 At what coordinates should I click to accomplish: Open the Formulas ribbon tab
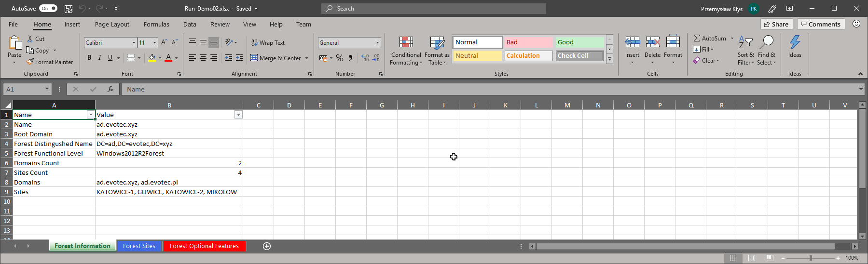pyautogui.click(x=156, y=25)
